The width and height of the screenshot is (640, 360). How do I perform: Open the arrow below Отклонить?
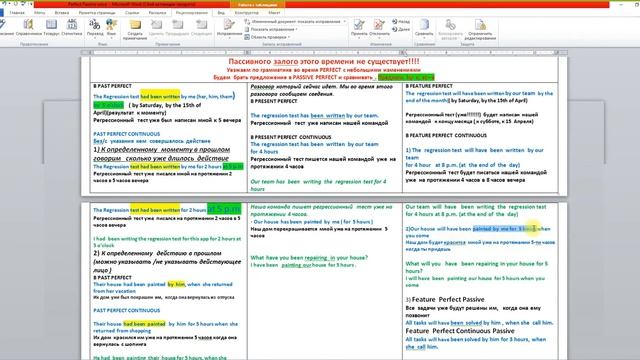click(379, 38)
